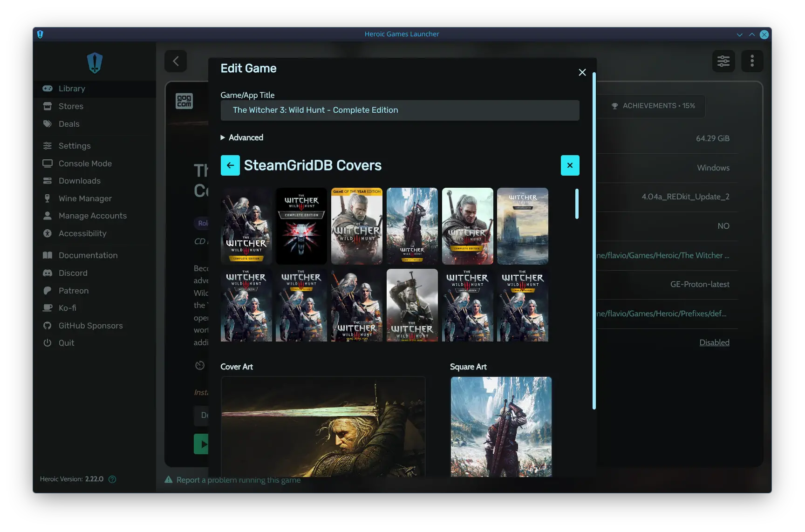
Task: Click the Documentation book icon
Action: [48, 255]
